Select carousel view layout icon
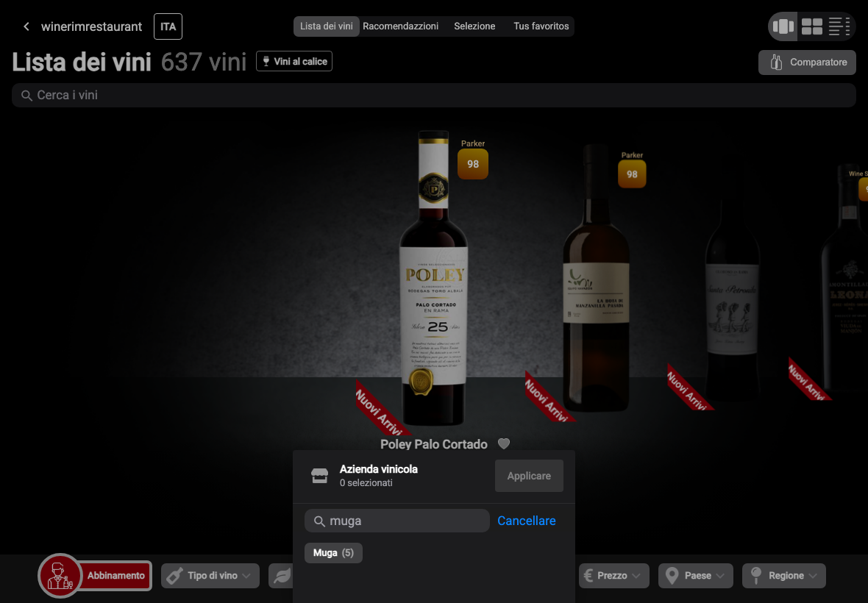868x603 pixels. pos(783,26)
